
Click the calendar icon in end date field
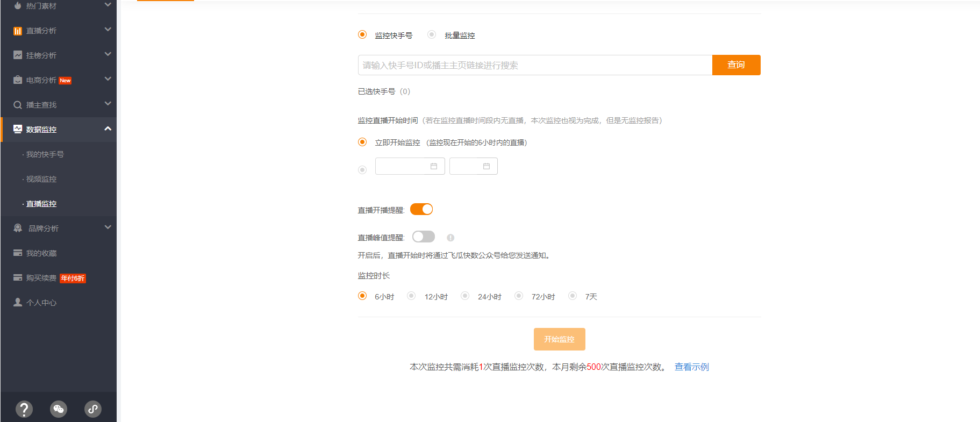pos(487,166)
